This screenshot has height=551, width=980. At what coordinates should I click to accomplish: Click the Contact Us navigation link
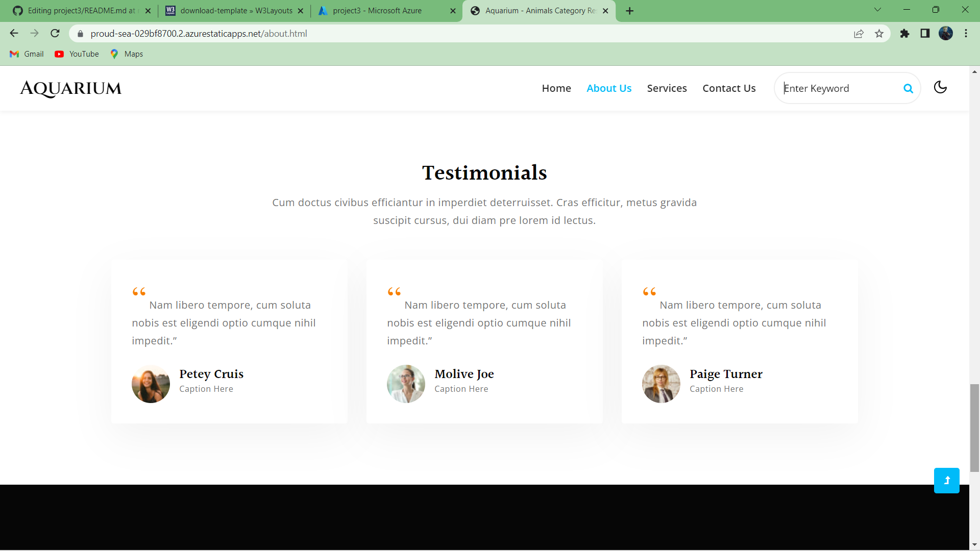729,88
